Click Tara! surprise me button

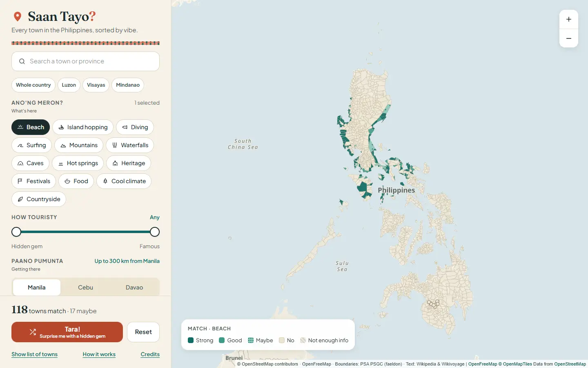(67, 332)
